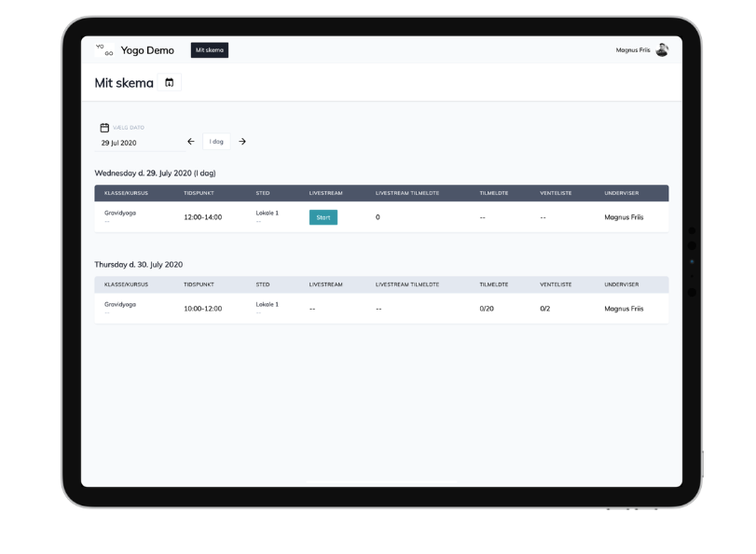756x554 pixels.
Task: Click the left arrow to view previous day
Action: point(191,141)
